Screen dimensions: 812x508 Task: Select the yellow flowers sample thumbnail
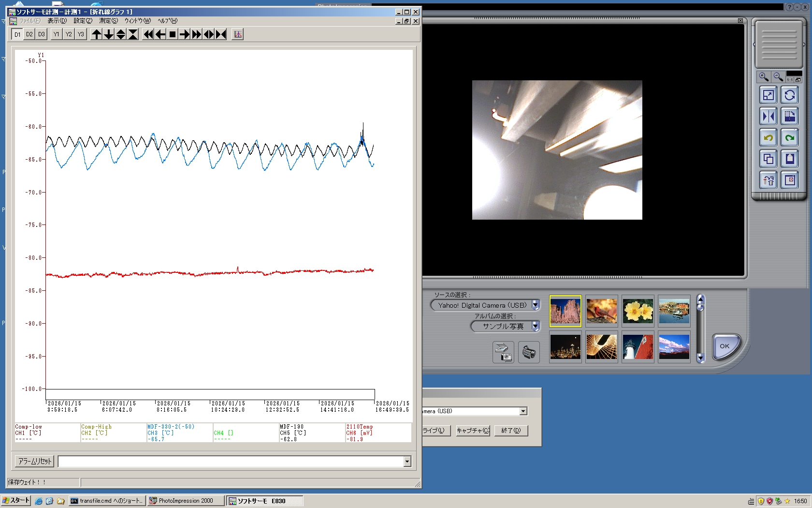[638, 311]
